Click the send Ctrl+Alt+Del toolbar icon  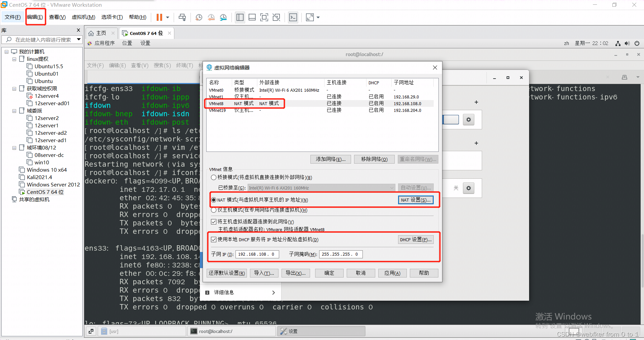coord(182,17)
